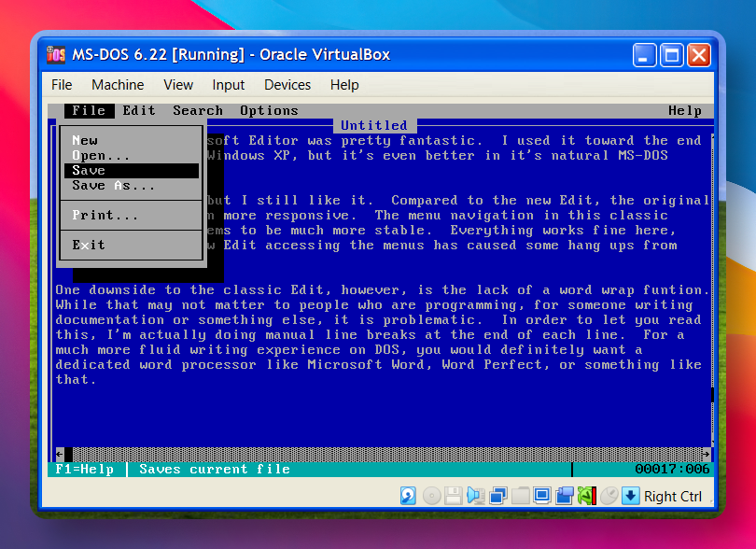This screenshot has height=549, width=756.
Task: Click the VirtualBox DOS app icon in title bar
Action: point(56,54)
